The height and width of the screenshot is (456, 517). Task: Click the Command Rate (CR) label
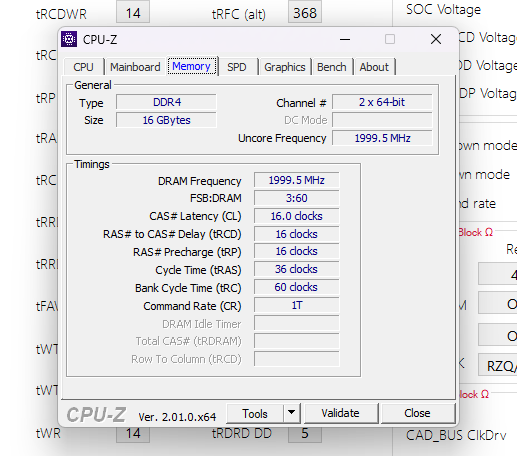(x=192, y=306)
